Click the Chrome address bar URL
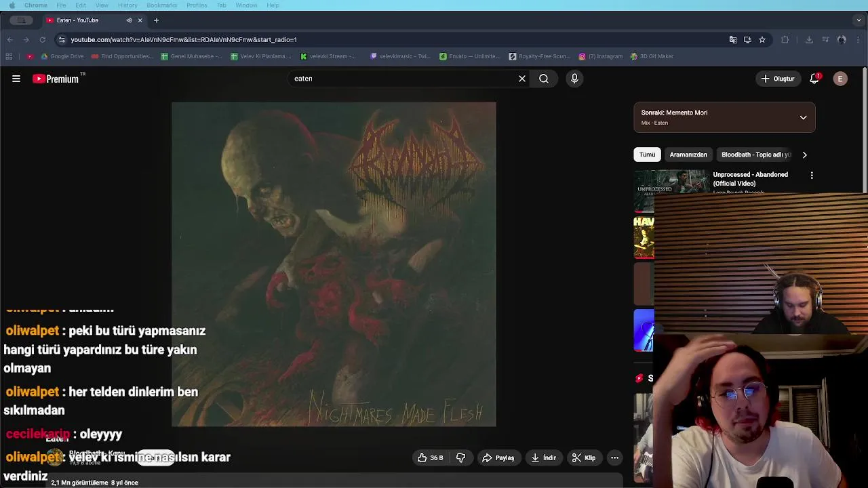The height and width of the screenshot is (488, 868). [184, 40]
